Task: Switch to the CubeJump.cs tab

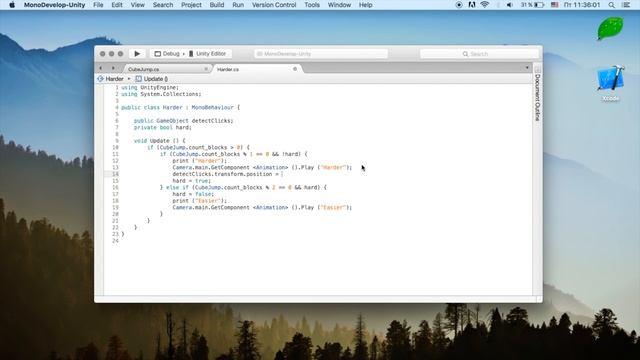Action: coord(144,69)
